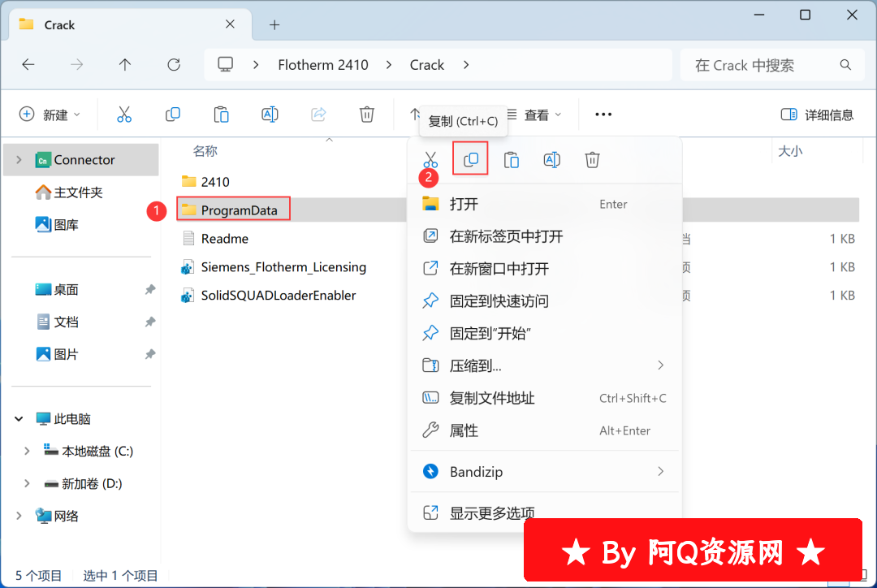Viewport: 877px width, 588px height.
Task: Select 新加卷 (D:) in the sidebar
Action: tap(83, 483)
